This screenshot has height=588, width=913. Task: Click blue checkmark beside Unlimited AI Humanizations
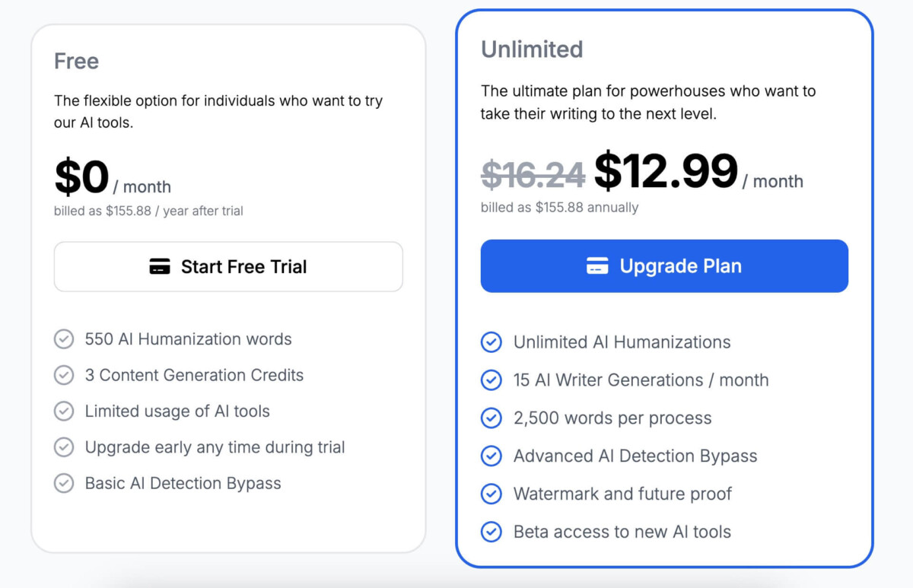tap(491, 342)
